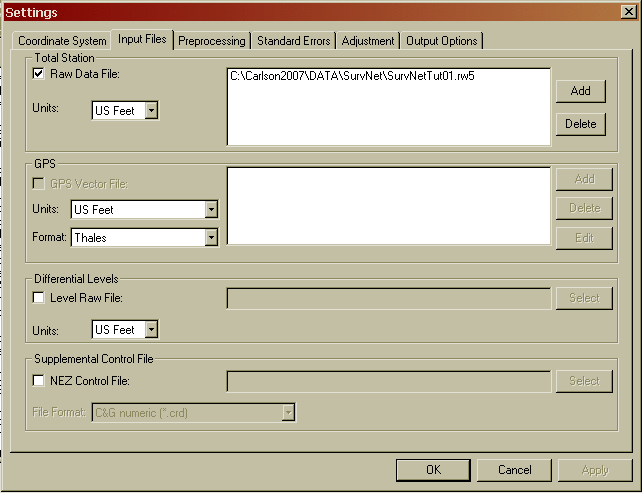Screen dimensions: 642x493
Task: Click the Cancel button
Action: [514, 470]
